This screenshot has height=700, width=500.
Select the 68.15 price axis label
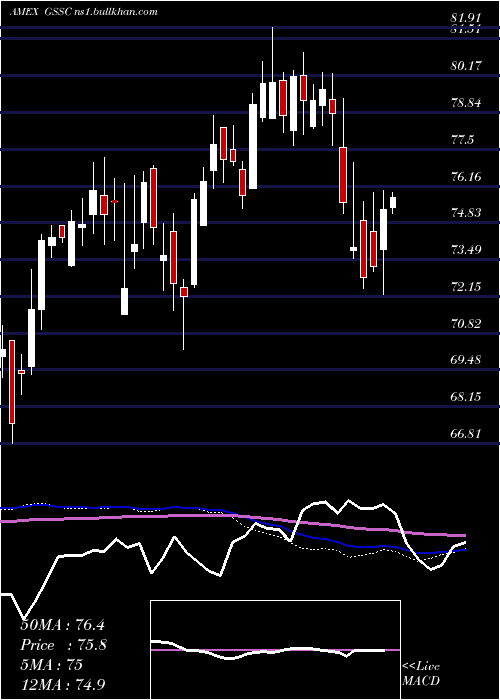click(467, 396)
